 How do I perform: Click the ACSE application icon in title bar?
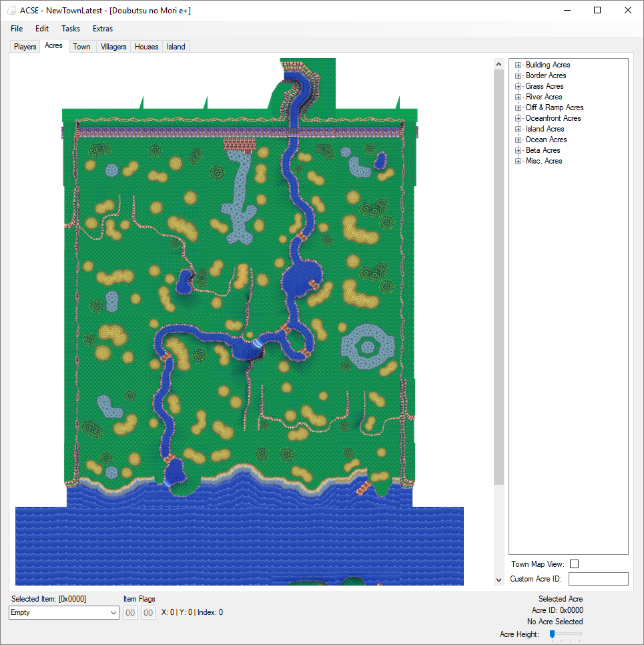coord(11,10)
